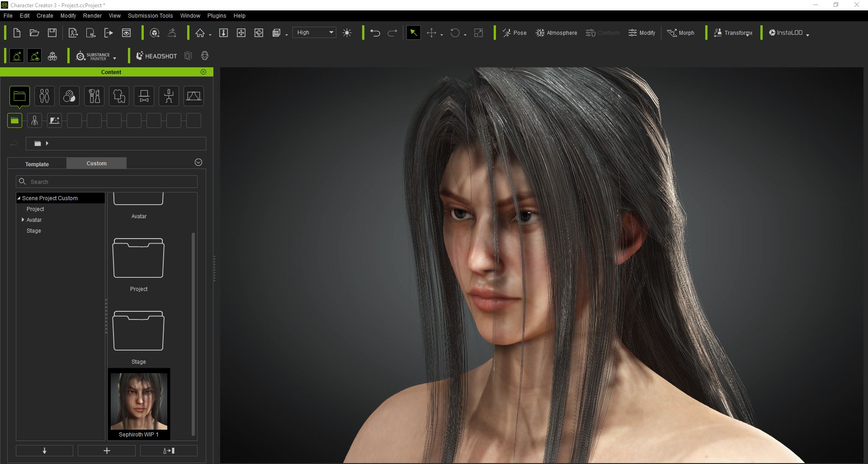This screenshot has width=868, height=464.
Task: Click the export avatar document icon
Action: [x=73, y=33]
